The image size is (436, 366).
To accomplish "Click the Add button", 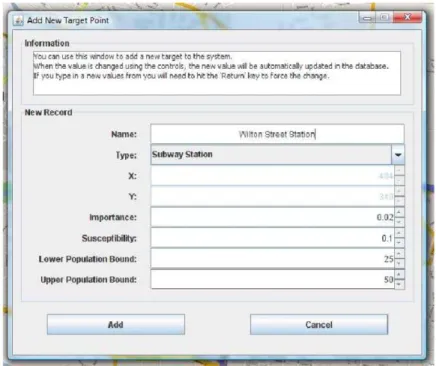I will (116, 324).
